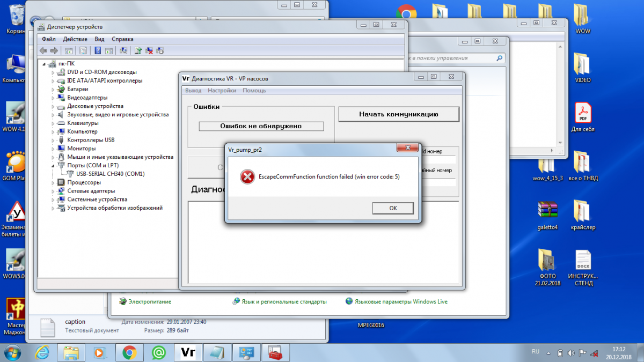Select Звуковые, видео и игровые устройства

coord(118,115)
